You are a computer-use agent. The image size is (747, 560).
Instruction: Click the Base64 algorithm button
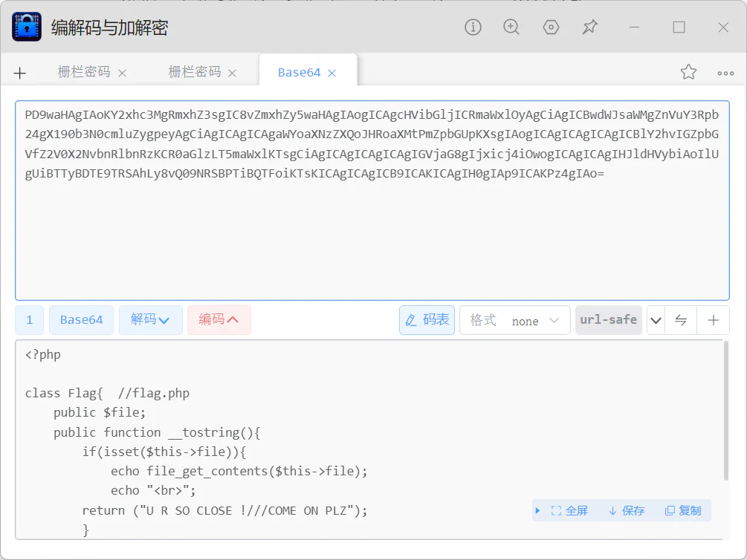pos(82,320)
